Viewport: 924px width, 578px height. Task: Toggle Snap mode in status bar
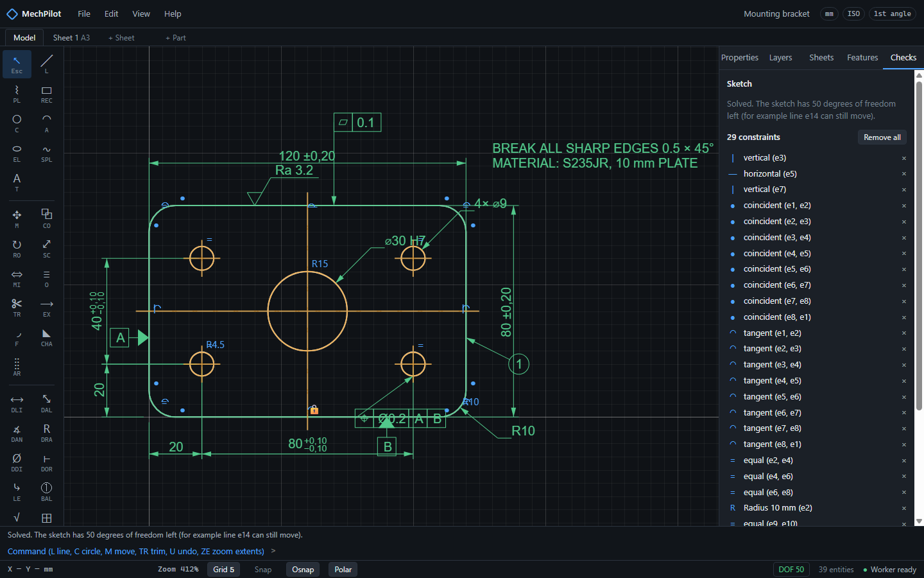click(x=263, y=570)
